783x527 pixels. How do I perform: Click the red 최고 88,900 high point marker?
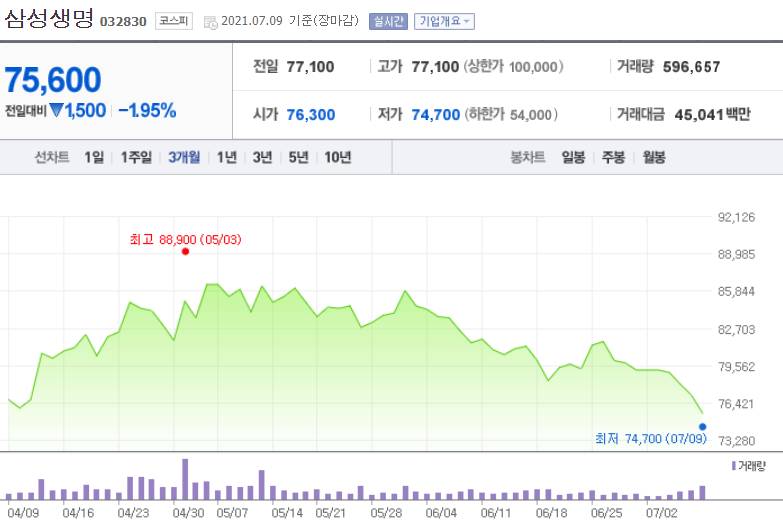[185, 251]
